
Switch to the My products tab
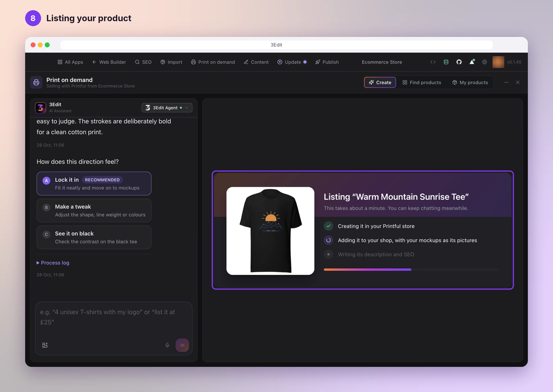(x=470, y=82)
